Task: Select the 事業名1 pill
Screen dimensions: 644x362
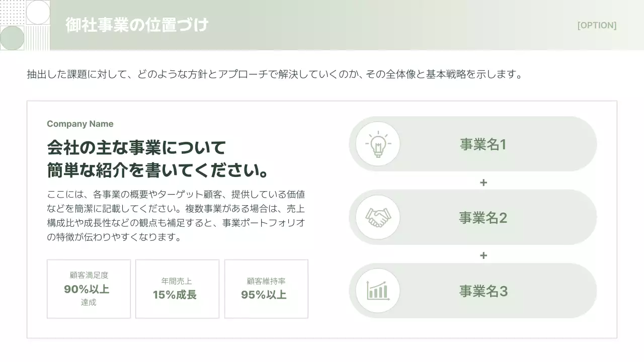Action: pos(482,144)
